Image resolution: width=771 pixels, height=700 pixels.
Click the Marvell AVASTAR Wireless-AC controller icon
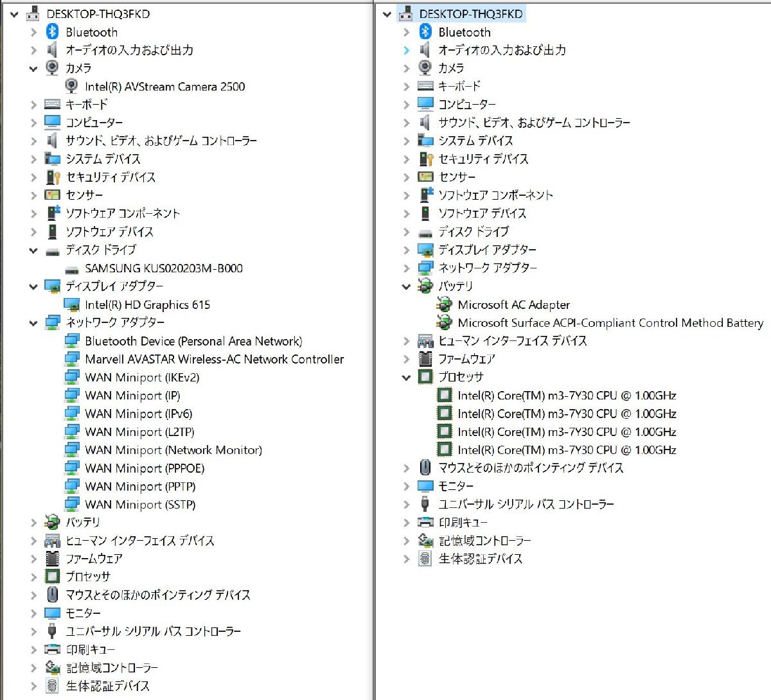72,359
